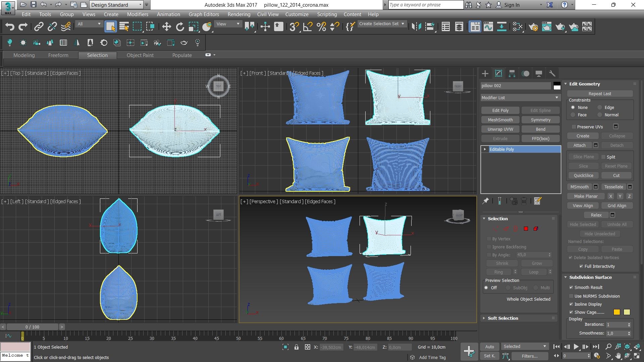The image size is (644, 362).
Task: Click the Mirror tool icon
Action: tap(416, 27)
